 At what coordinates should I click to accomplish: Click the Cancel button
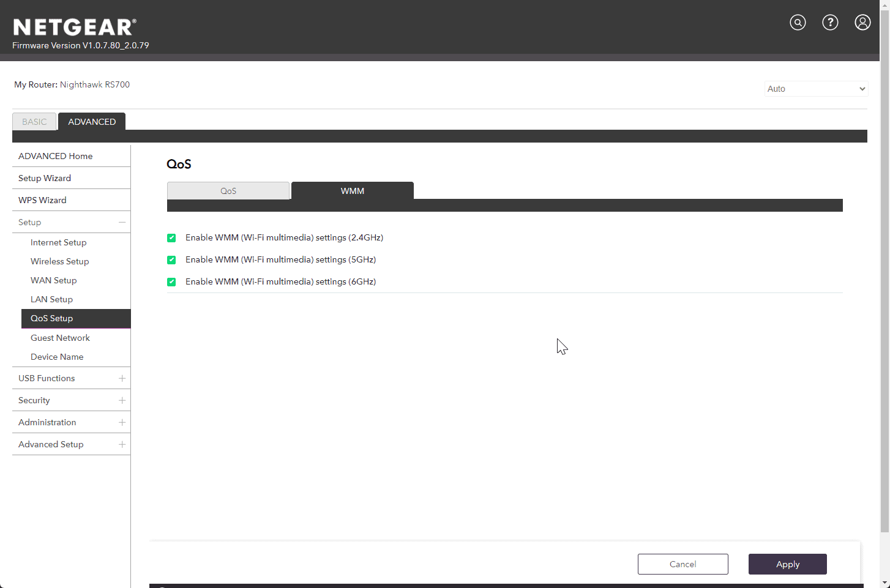(x=682, y=564)
